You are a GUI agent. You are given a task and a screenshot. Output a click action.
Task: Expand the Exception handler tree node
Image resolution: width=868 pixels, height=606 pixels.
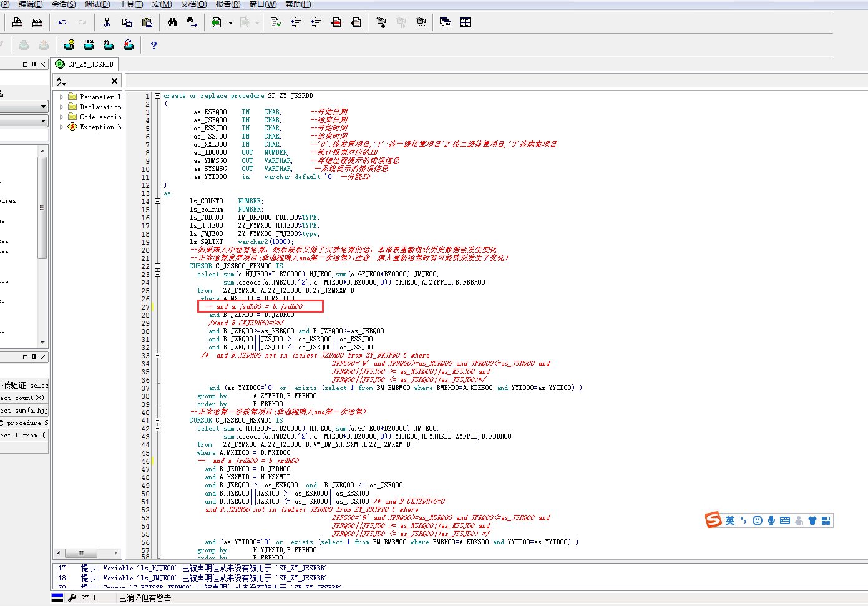click(61, 127)
